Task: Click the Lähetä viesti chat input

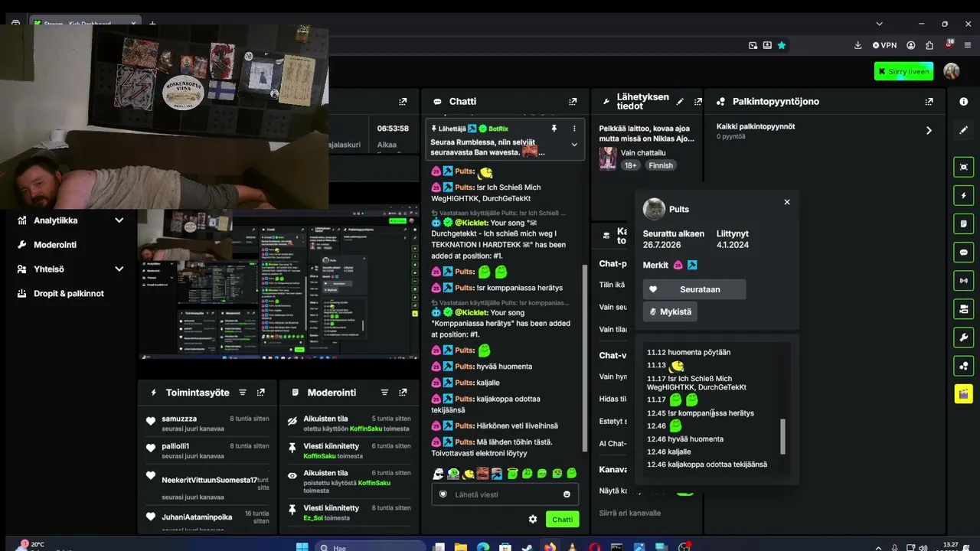Action: tap(505, 494)
